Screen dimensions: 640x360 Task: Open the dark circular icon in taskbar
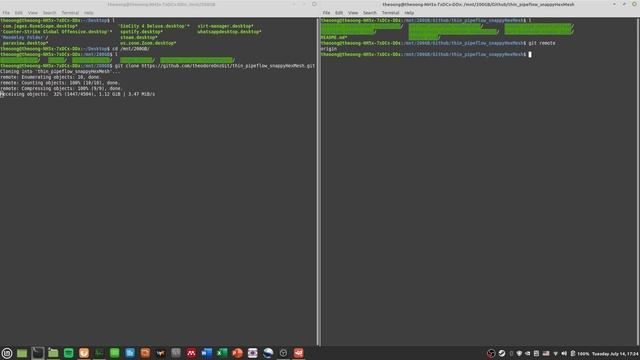tap(283, 353)
